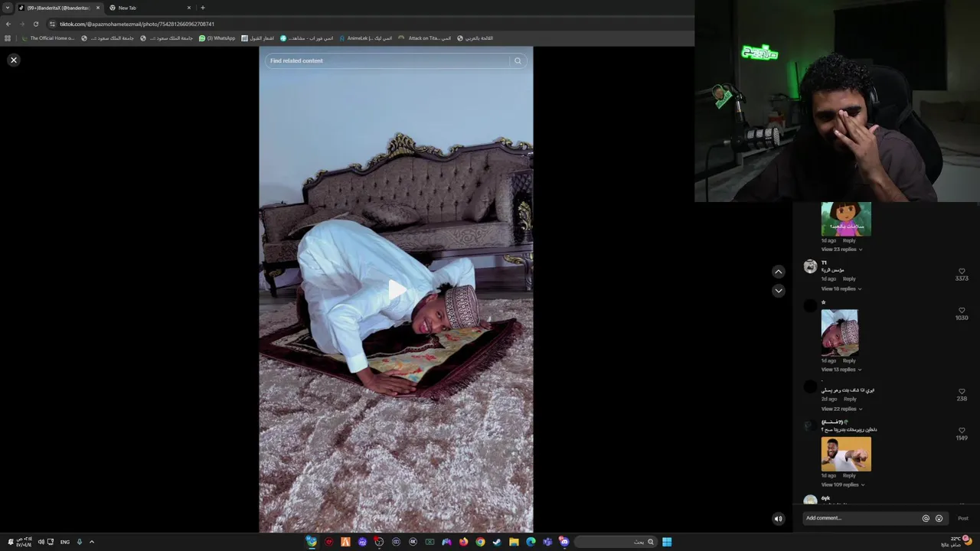Click the search magnifier in Find related content
Image resolution: width=980 pixels, height=551 pixels.
pyautogui.click(x=518, y=60)
